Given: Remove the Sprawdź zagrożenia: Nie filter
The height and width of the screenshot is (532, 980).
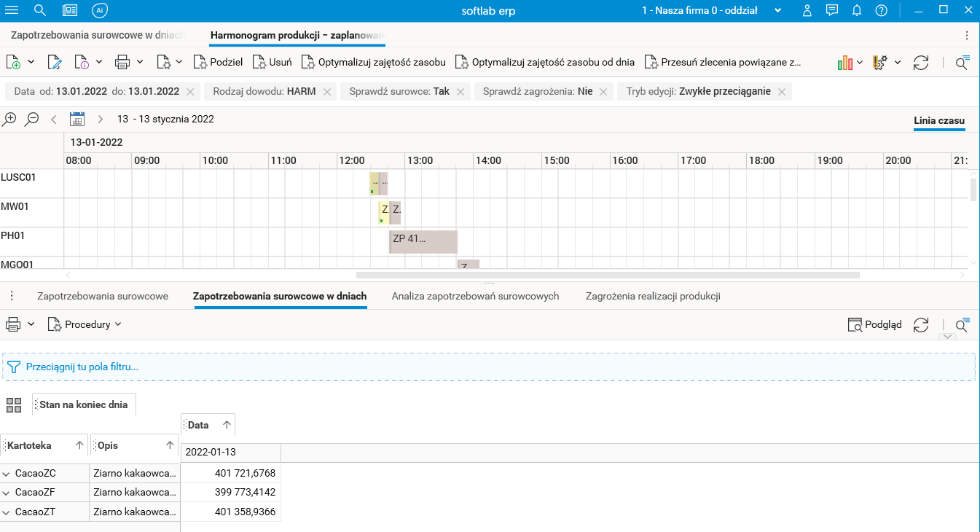Looking at the screenshot, I should 603,92.
